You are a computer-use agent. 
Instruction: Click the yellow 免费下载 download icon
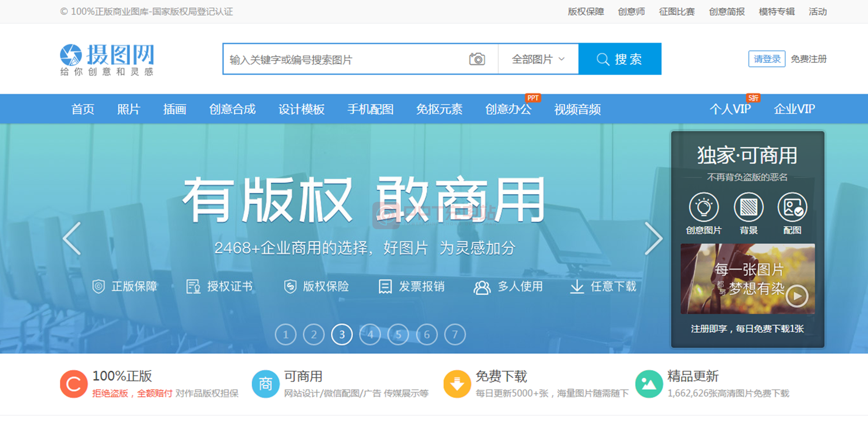[457, 384]
